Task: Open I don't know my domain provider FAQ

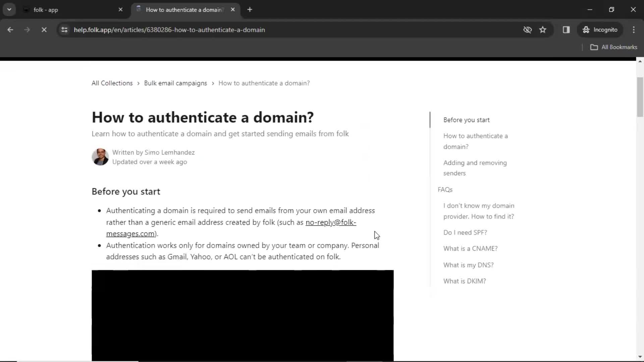Action: point(479,211)
